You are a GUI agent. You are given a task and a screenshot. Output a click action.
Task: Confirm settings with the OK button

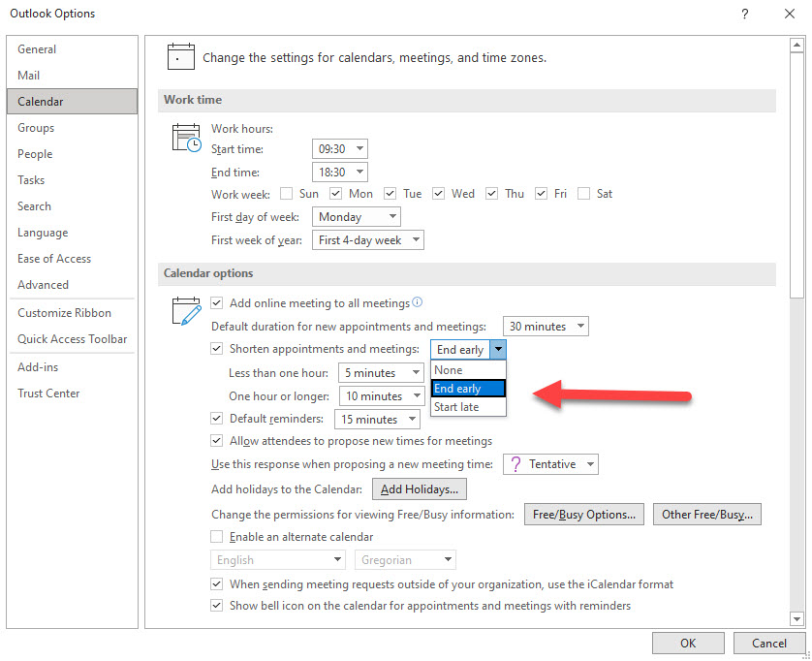[x=688, y=644]
